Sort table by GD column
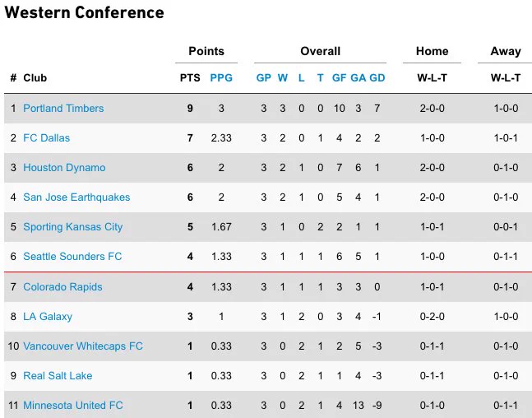 [377, 78]
